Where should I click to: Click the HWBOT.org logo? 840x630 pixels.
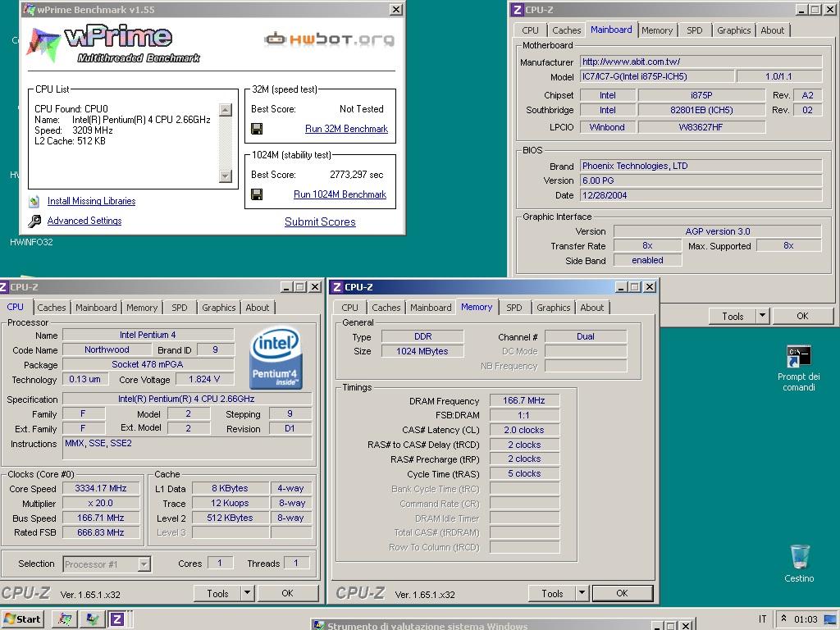pyautogui.click(x=330, y=39)
